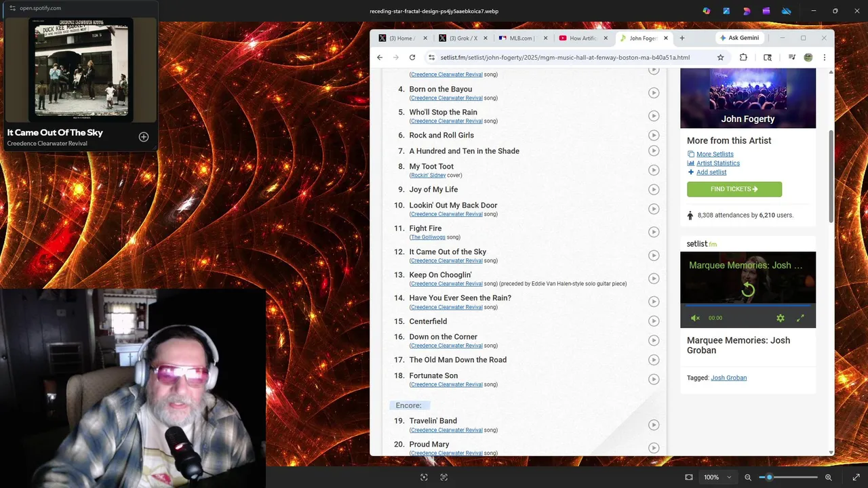Open the Travelin' Band song link
The image size is (868, 488).
(433, 421)
